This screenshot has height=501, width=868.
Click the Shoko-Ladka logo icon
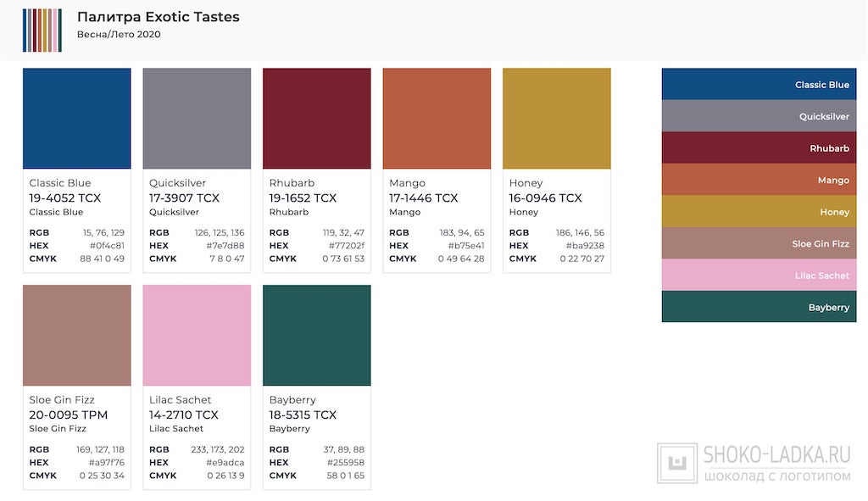tap(677, 464)
